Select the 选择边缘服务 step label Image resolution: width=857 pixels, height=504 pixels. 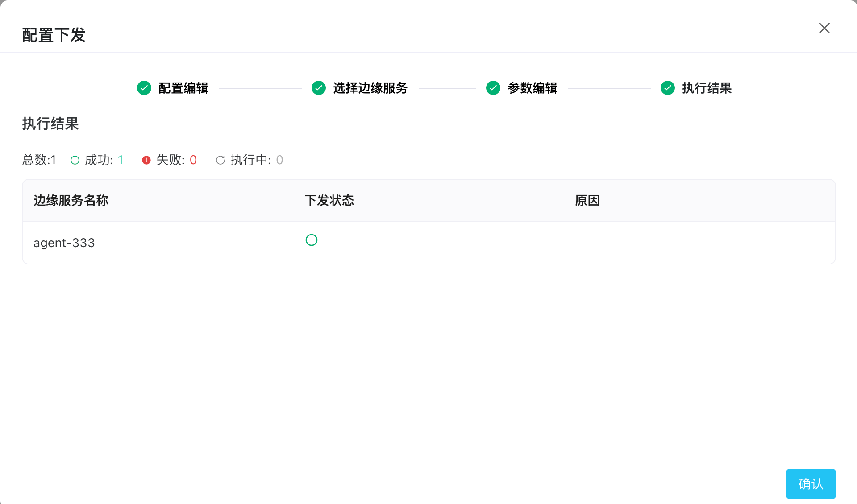[x=370, y=88]
